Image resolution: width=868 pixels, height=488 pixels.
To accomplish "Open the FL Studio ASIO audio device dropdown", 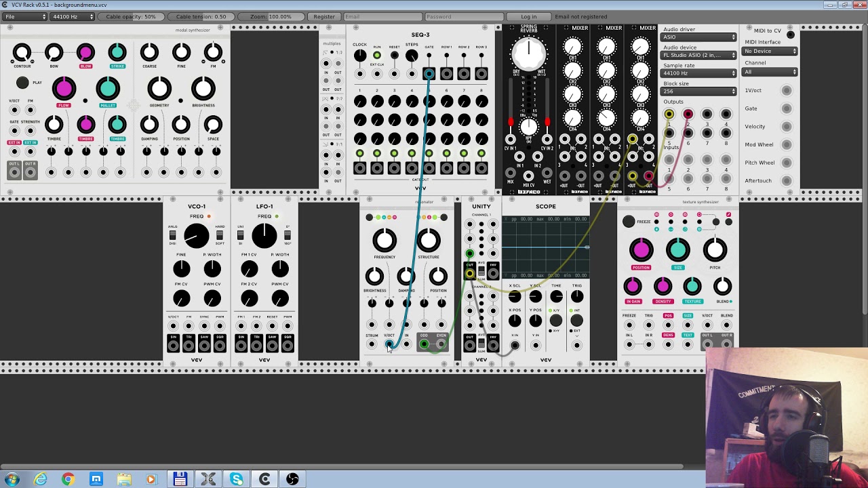I will [x=699, y=55].
